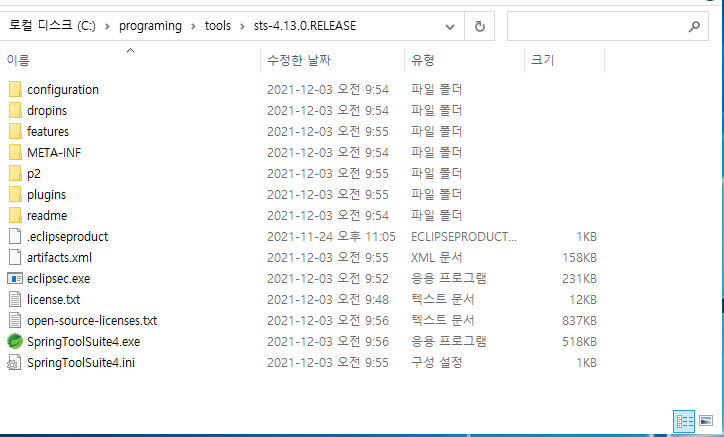Select the license.txt file name
This screenshot has height=437, width=724.
coord(54,299)
